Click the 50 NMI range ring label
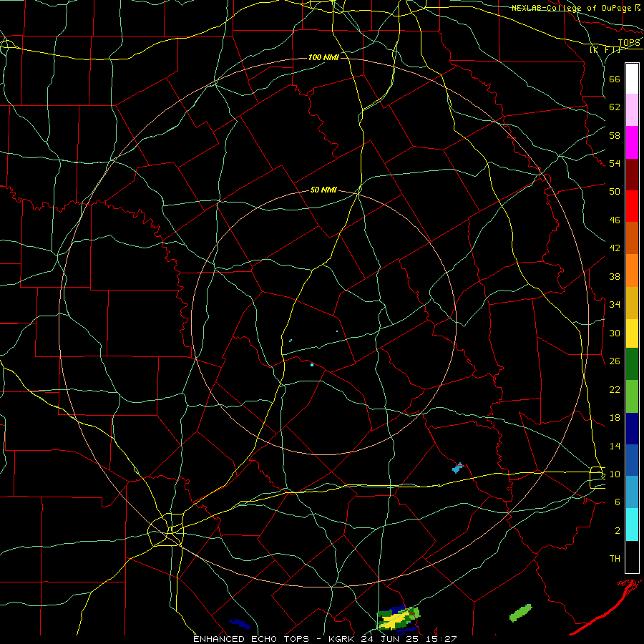 [323, 190]
